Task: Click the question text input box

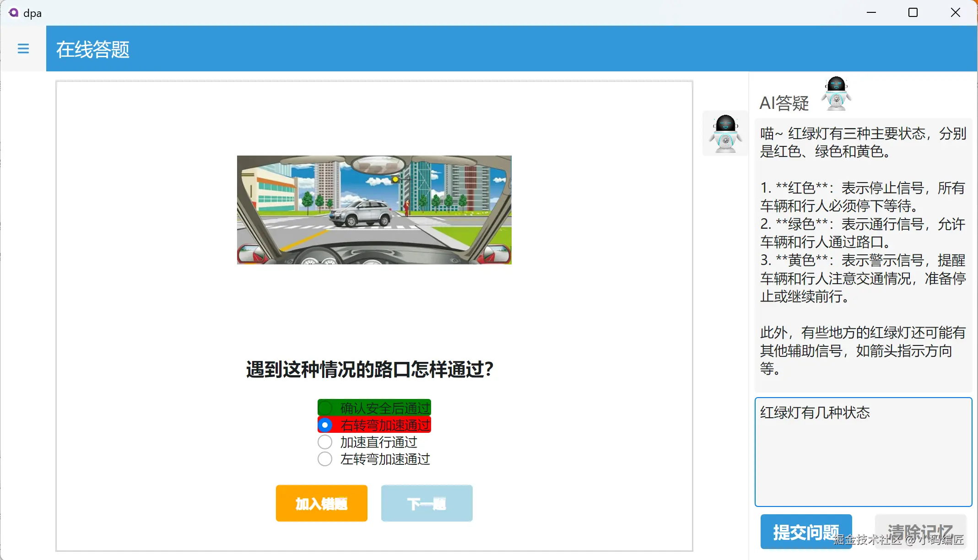Action: pyautogui.click(x=863, y=452)
